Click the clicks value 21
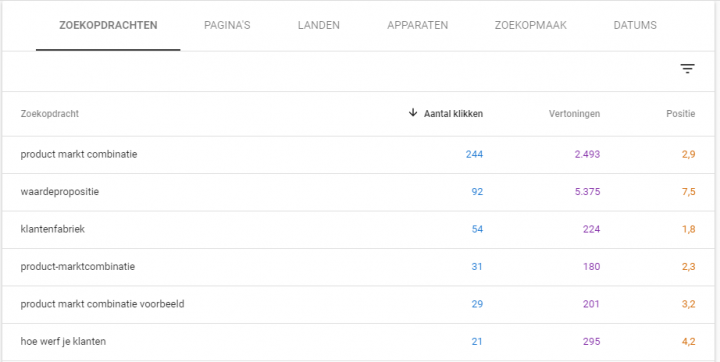720x362 pixels. (477, 341)
